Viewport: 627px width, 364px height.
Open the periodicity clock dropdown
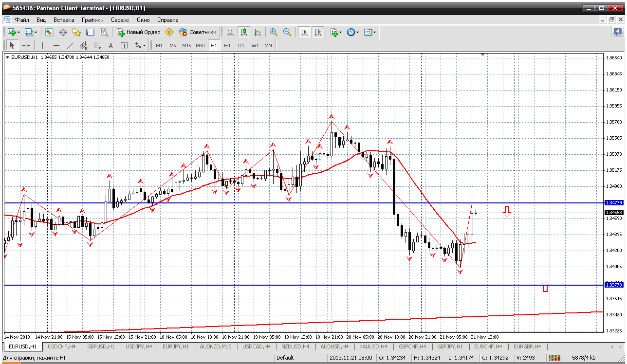353,32
